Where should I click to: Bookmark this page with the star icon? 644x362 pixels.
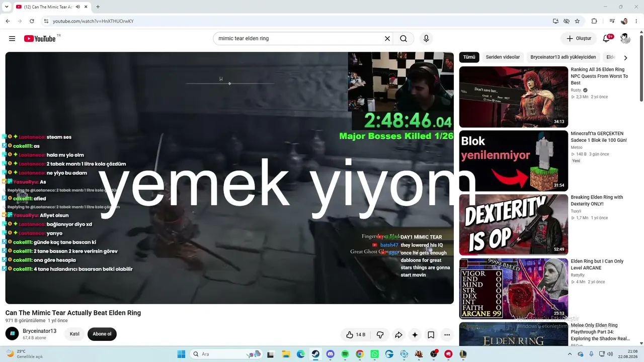pos(577,21)
